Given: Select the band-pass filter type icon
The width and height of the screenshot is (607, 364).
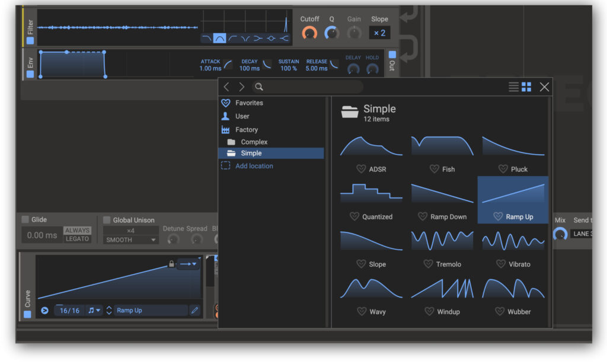Looking at the screenshot, I should point(219,39).
